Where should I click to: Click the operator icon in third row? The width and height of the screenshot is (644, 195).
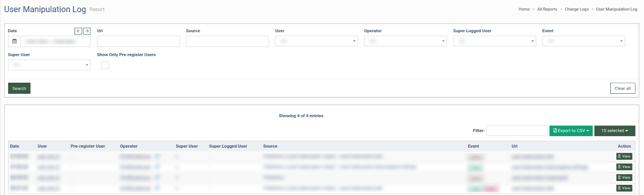[157, 177]
